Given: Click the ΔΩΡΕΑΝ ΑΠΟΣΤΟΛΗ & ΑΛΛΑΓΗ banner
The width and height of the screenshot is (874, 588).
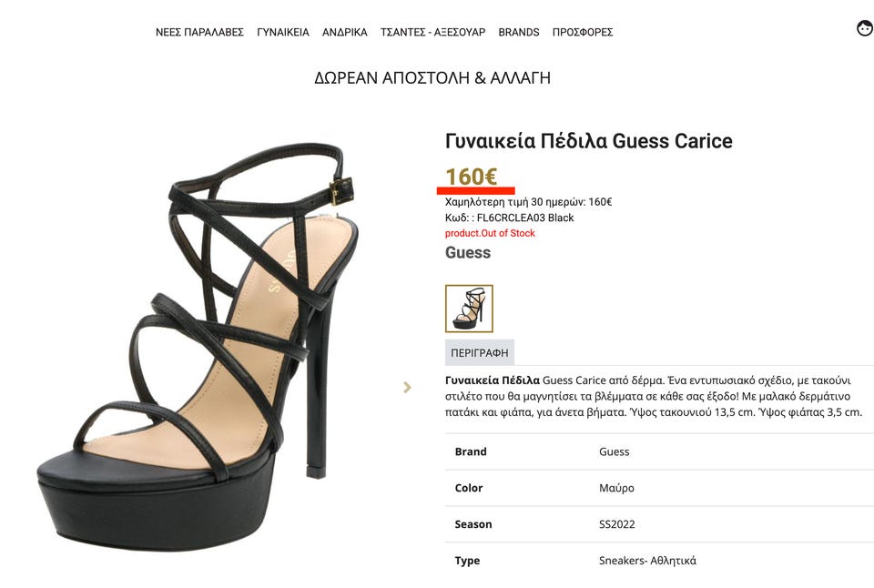Looking at the screenshot, I should [432, 77].
